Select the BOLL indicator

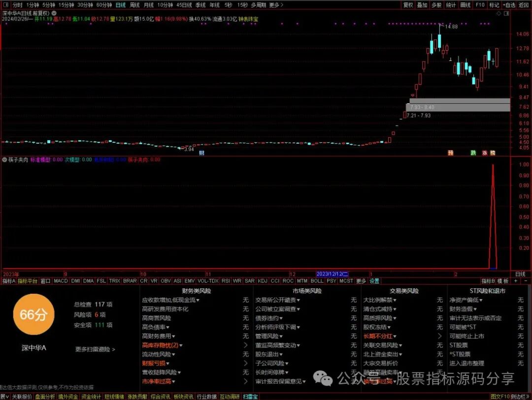pos(317,280)
